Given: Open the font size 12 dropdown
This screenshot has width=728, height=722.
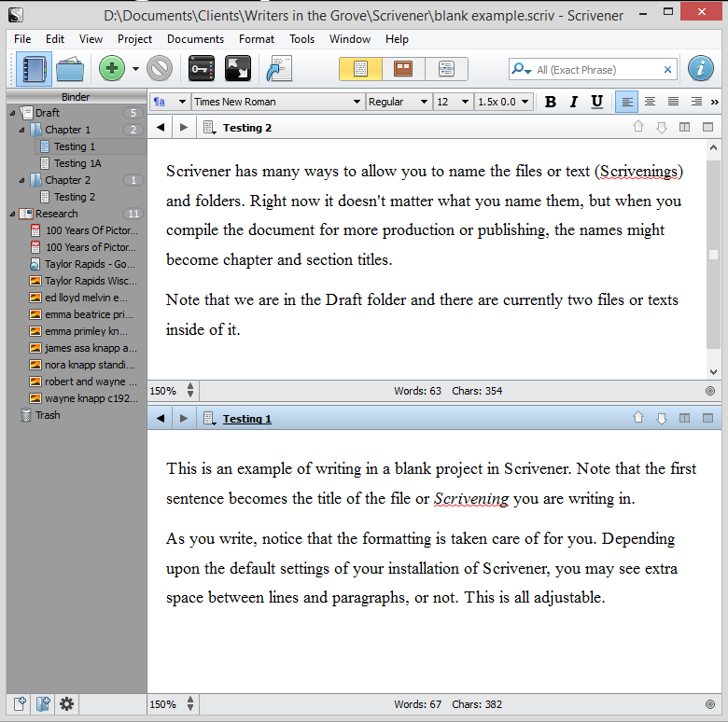Looking at the screenshot, I should (453, 102).
